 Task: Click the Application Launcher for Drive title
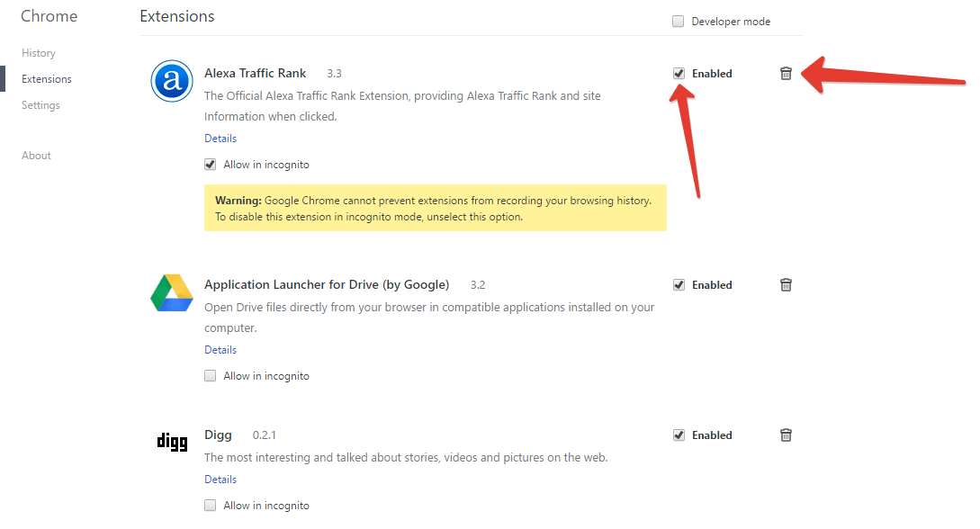point(327,285)
